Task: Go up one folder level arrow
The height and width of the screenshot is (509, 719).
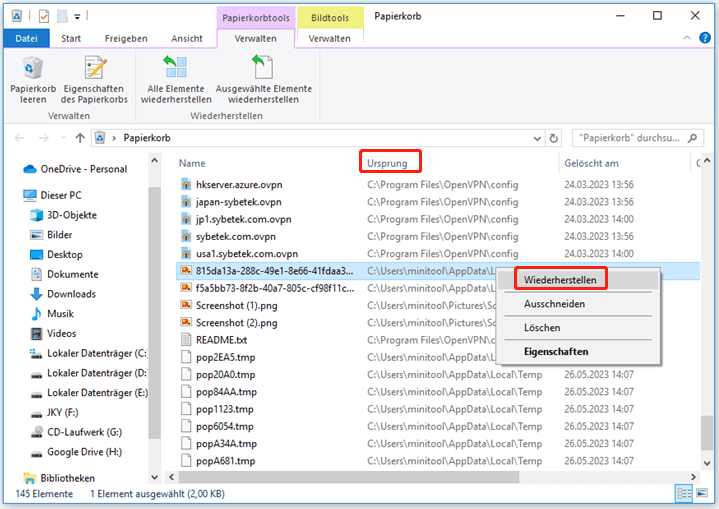Action: coord(80,138)
